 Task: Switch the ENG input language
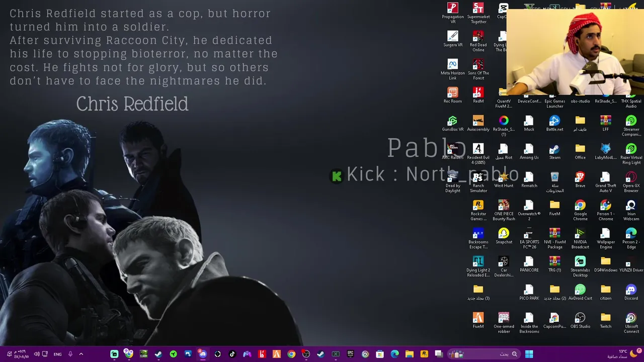point(57,354)
